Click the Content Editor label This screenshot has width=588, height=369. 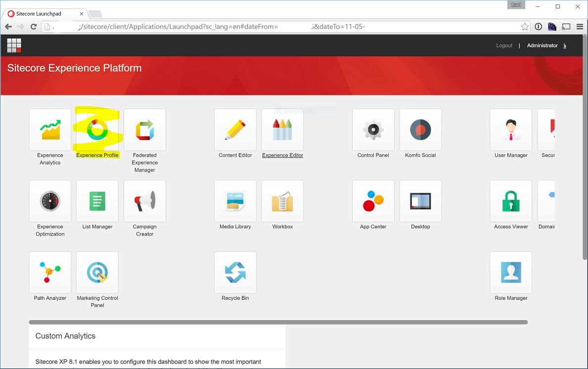click(x=235, y=155)
